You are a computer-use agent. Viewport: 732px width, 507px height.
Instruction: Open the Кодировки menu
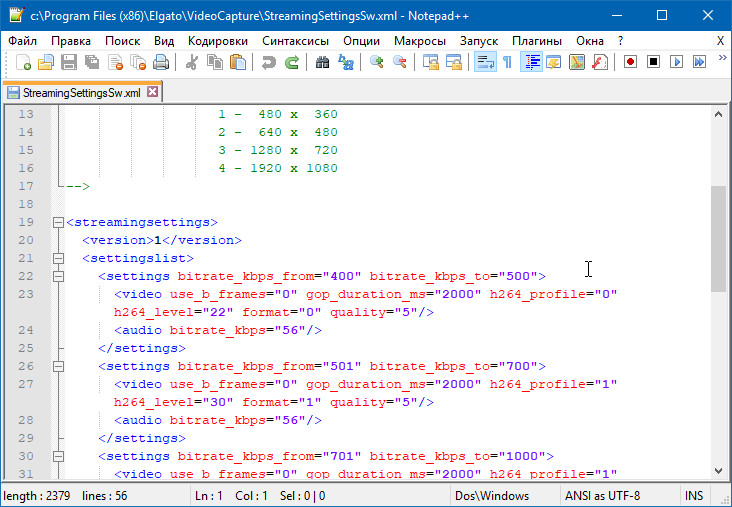click(x=218, y=41)
